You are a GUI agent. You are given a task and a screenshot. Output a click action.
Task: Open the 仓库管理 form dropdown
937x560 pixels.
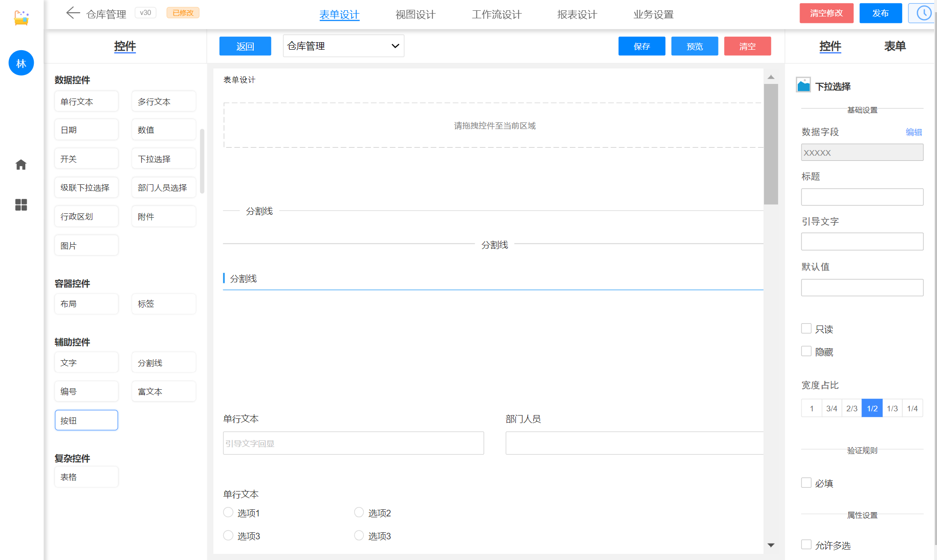tap(343, 46)
